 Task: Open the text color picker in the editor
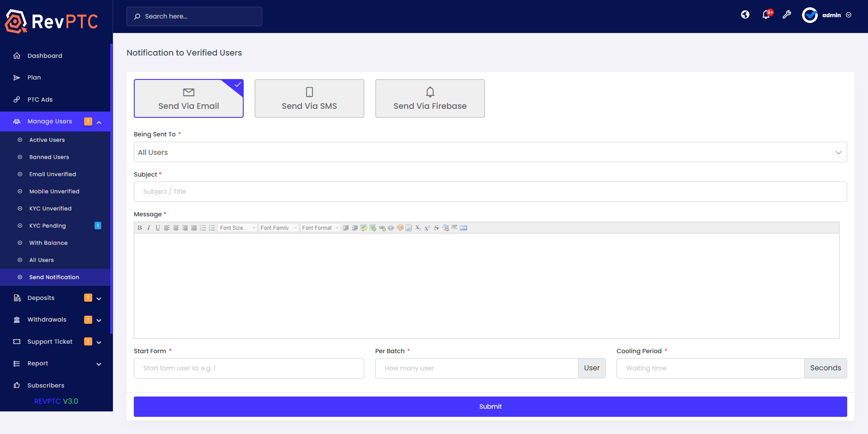[x=400, y=228]
